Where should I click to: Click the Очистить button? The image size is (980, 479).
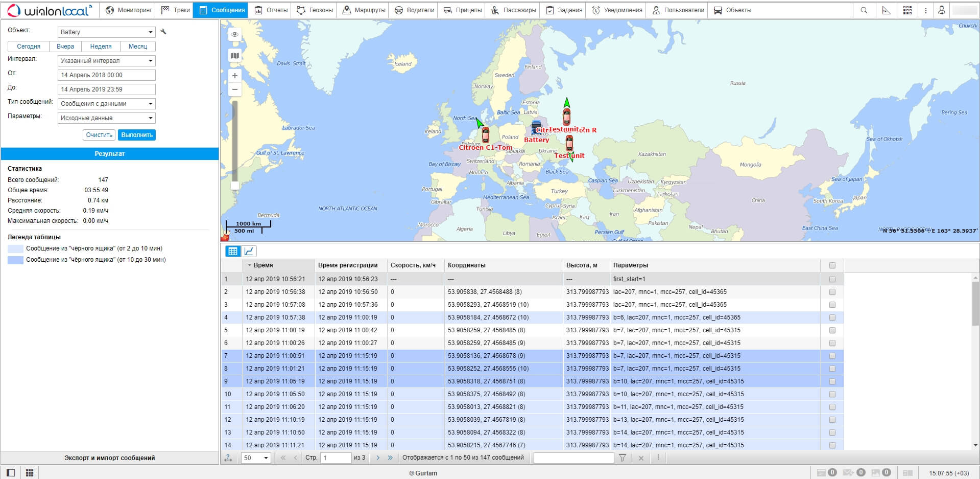[99, 135]
